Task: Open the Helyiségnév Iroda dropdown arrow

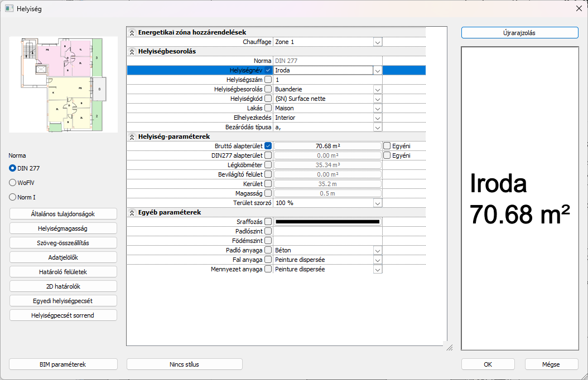Action: (x=378, y=71)
